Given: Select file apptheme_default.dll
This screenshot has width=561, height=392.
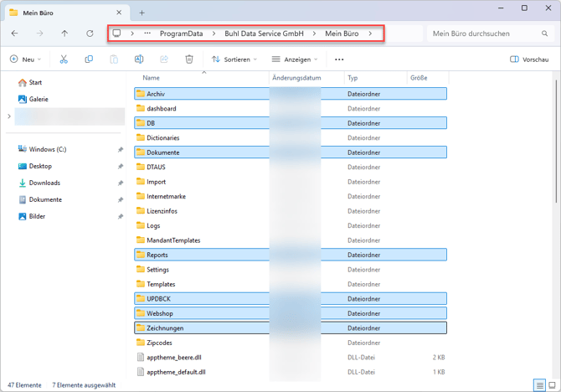Looking at the screenshot, I should click(291, 372).
